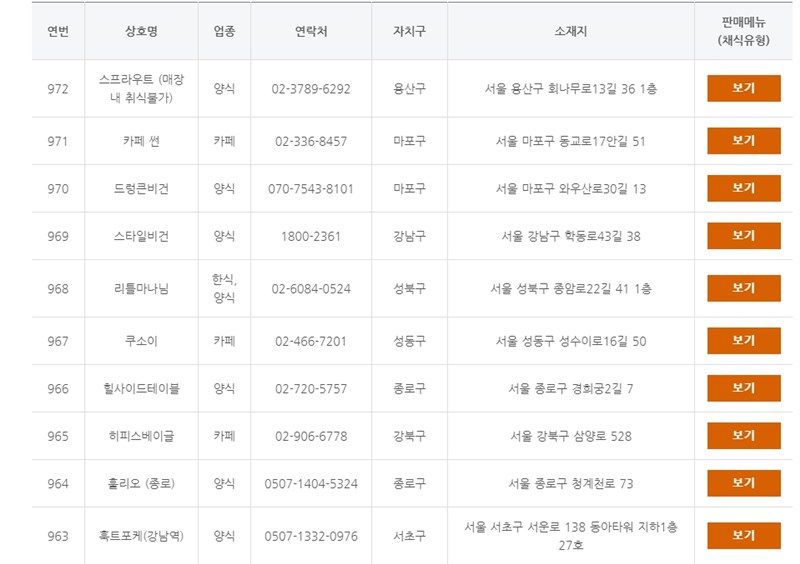Click the 판매메뉴 (채식유형) header
This screenshot has height=564, width=800.
[743, 31]
